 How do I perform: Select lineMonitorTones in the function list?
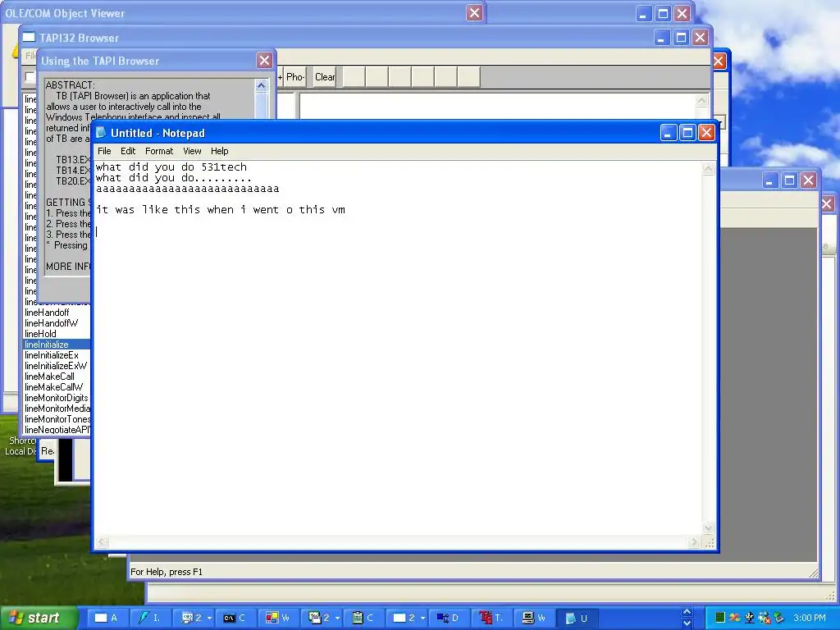click(x=57, y=419)
